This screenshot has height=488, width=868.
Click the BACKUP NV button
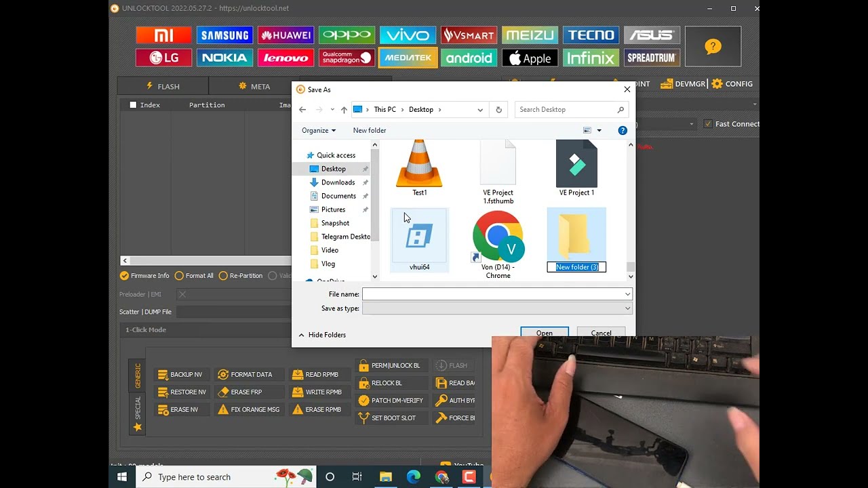180,374
